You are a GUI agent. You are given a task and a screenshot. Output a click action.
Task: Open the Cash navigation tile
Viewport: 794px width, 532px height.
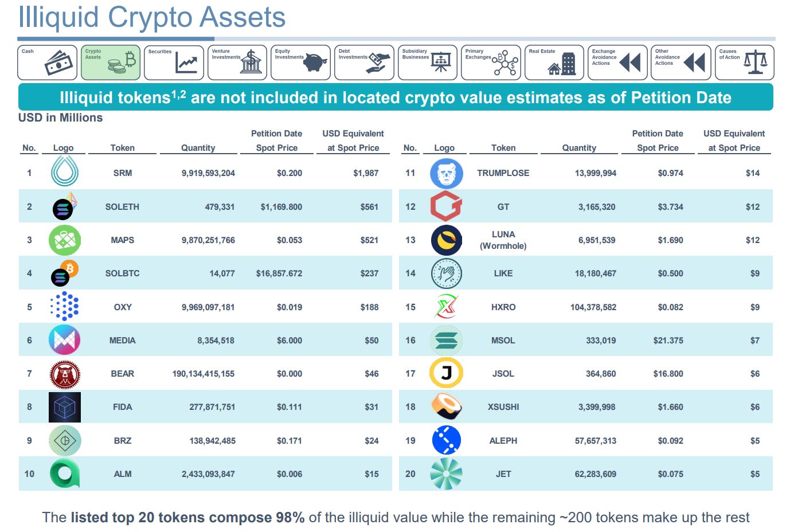tap(48, 62)
